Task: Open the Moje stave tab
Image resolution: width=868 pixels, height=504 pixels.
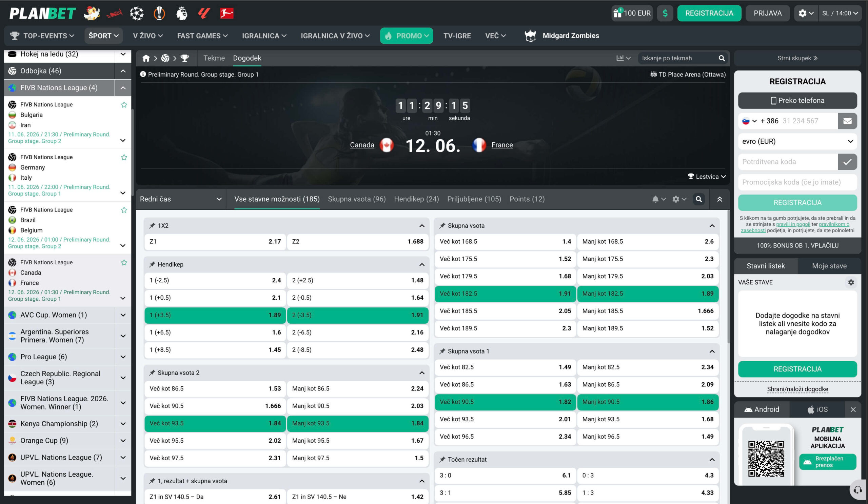Action: pyautogui.click(x=829, y=266)
